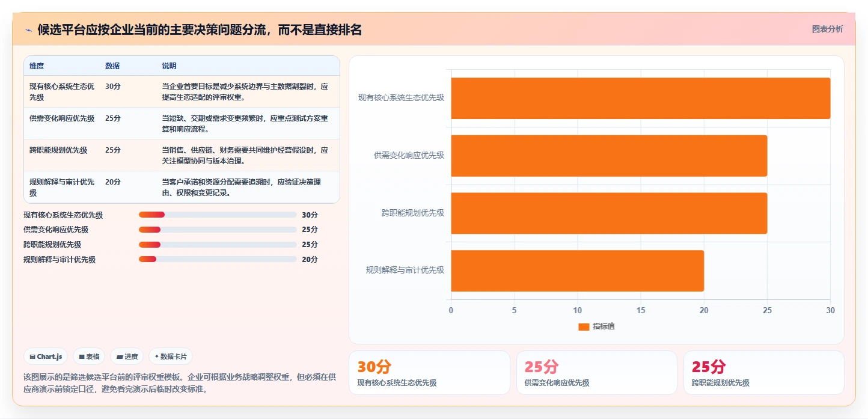Image resolution: width=868 pixels, height=419 pixels.
Task: Click table cell 规则解释与审计优先级
Action: point(62,188)
